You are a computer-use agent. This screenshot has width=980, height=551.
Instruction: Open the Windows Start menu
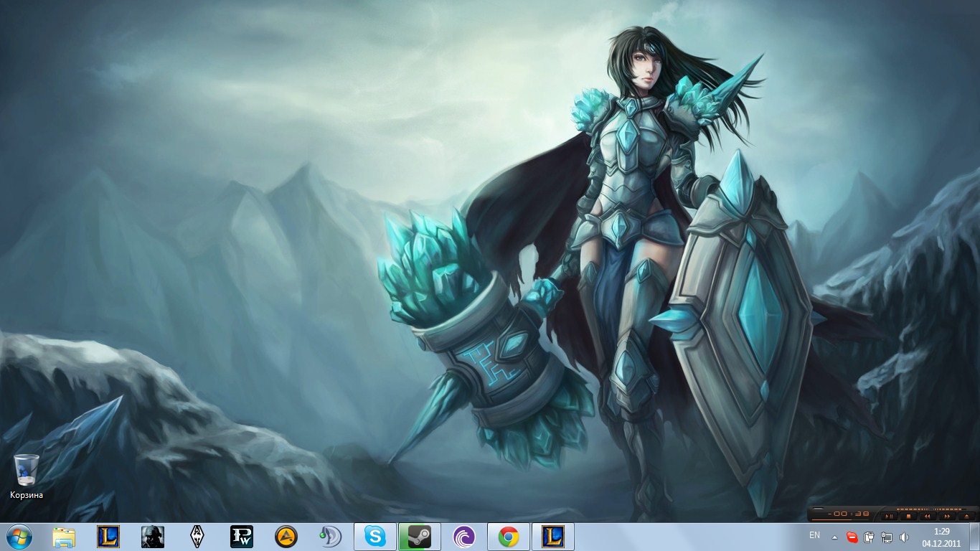coord(19,536)
